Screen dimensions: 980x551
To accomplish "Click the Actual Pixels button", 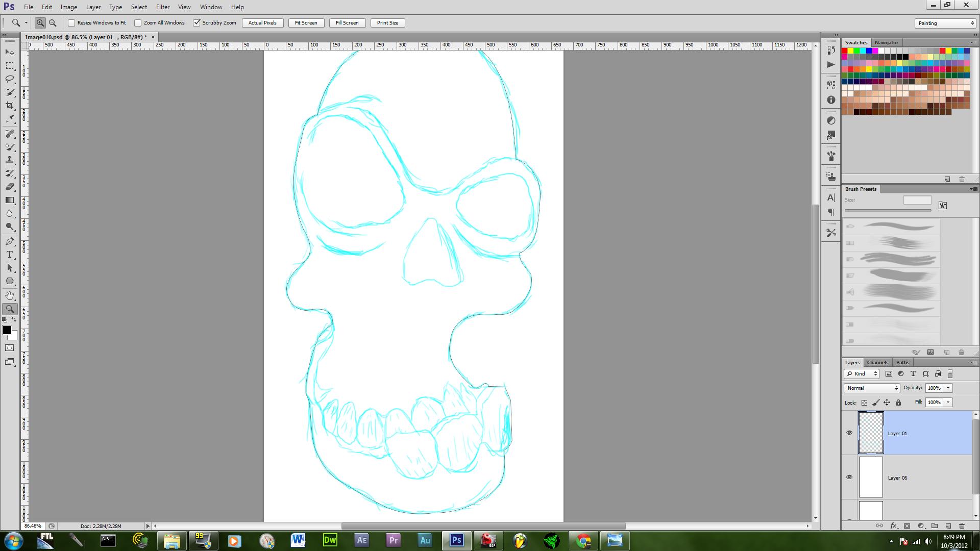I will tap(262, 23).
